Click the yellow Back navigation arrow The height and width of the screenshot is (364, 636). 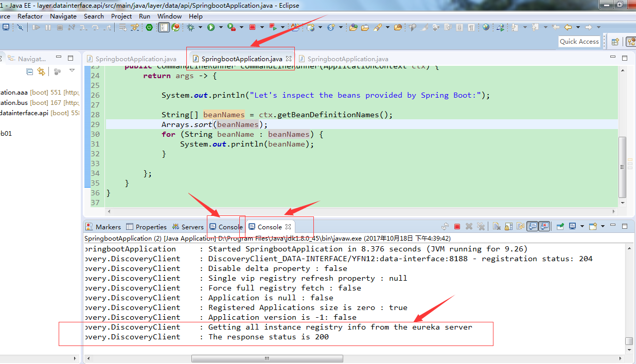pos(569,27)
